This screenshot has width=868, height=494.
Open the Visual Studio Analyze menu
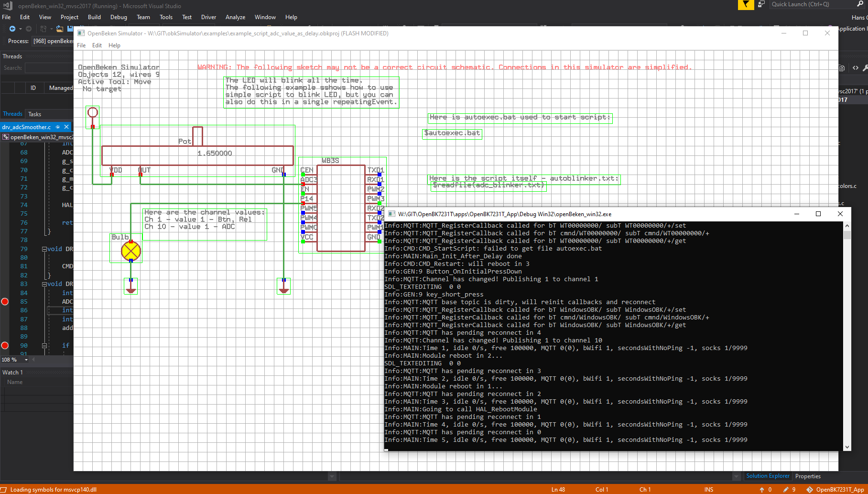pos(235,17)
